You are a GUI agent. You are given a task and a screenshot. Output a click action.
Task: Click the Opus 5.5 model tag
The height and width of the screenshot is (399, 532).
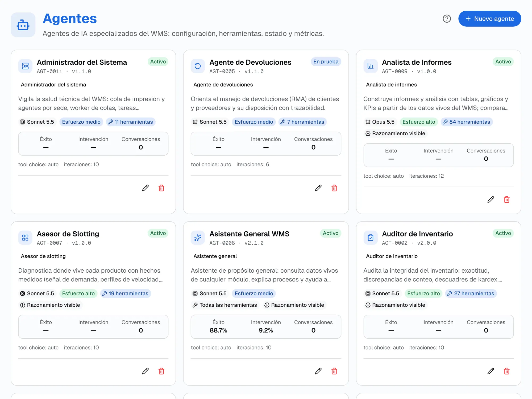pyautogui.click(x=380, y=122)
